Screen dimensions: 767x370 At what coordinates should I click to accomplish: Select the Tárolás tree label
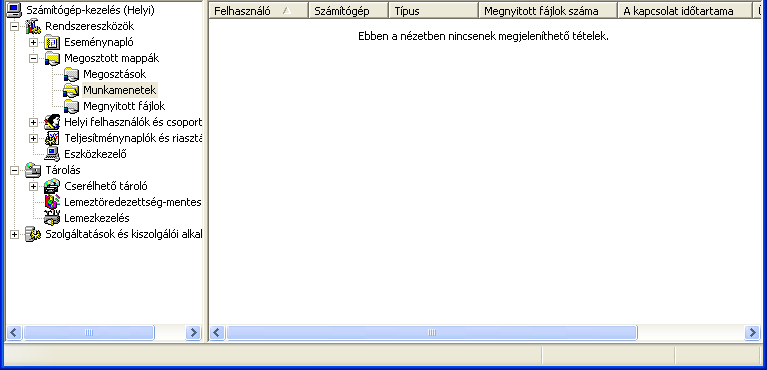tap(63, 170)
